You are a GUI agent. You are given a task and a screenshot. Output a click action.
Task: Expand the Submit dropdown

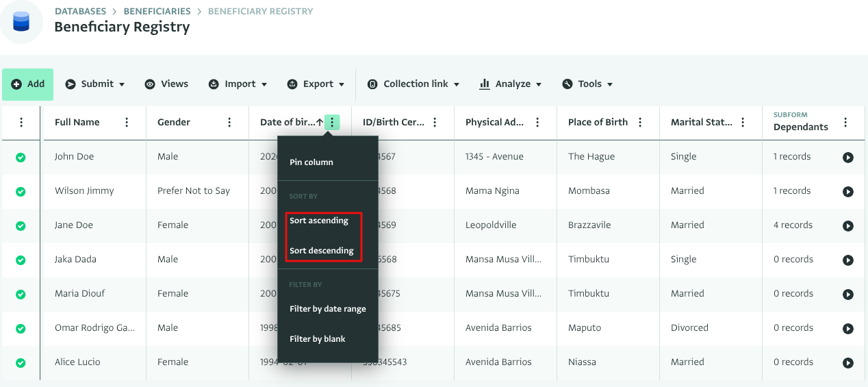pyautogui.click(x=95, y=84)
